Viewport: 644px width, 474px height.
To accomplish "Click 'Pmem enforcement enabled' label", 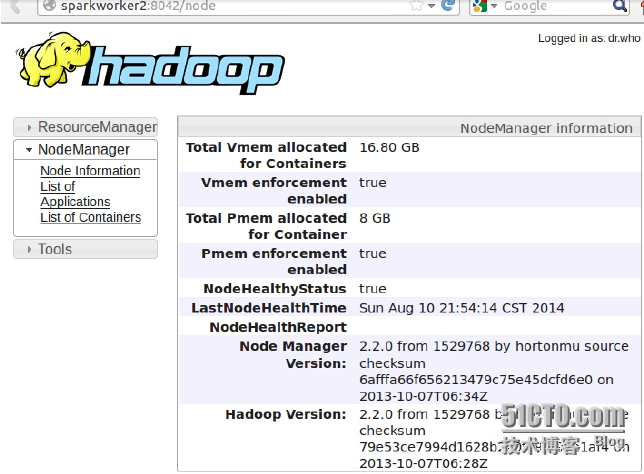I will click(274, 261).
